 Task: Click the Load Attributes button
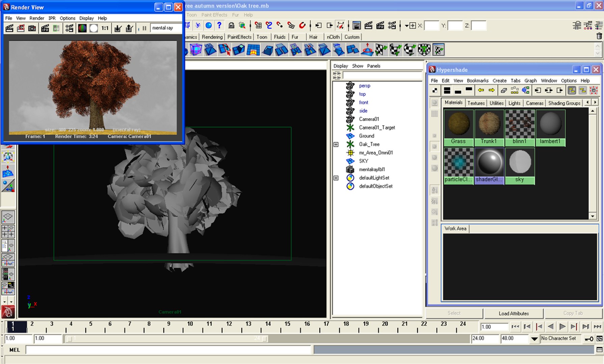point(514,313)
